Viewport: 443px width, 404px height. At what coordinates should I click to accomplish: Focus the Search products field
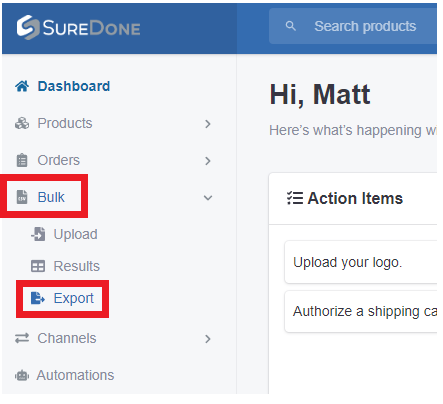coord(353,26)
